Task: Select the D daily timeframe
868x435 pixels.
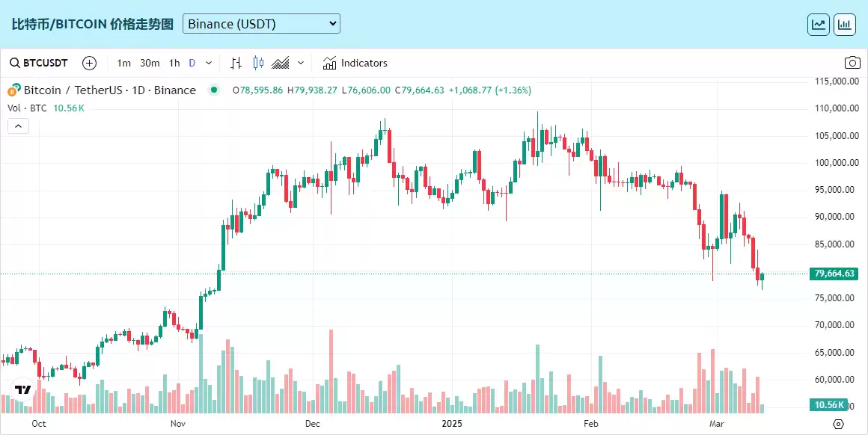Action: [x=192, y=63]
